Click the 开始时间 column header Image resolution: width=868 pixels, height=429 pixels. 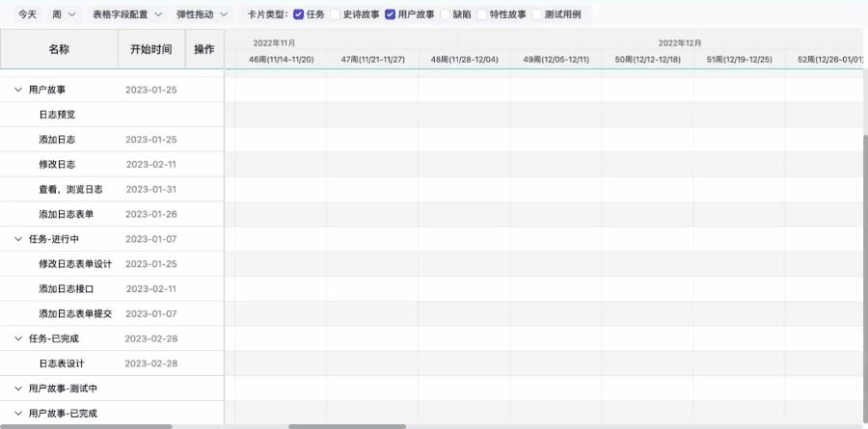click(x=150, y=49)
